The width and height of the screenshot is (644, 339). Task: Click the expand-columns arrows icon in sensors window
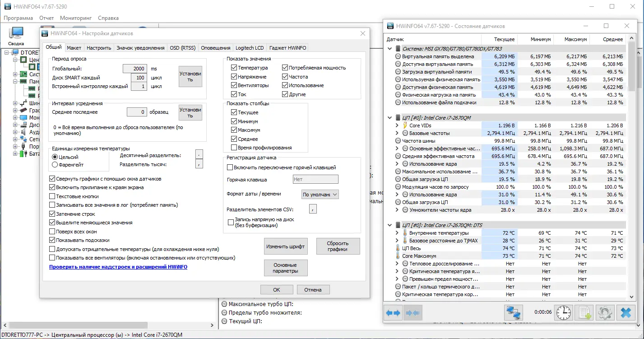(x=394, y=312)
